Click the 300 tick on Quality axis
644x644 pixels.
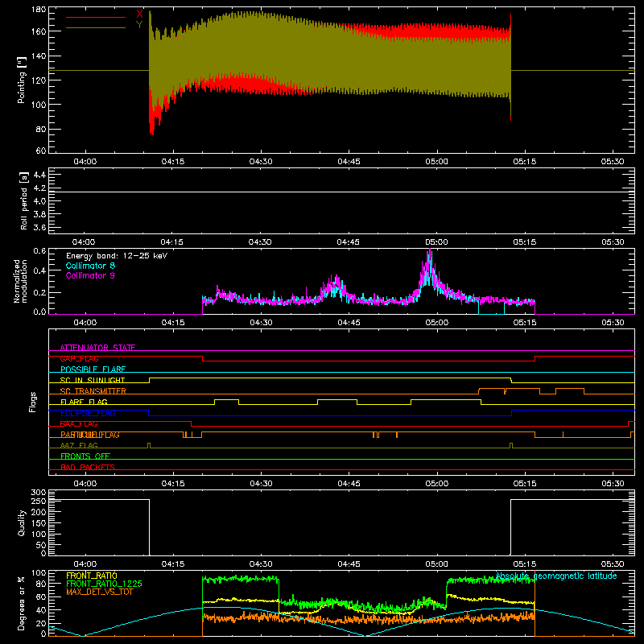pos(39,493)
